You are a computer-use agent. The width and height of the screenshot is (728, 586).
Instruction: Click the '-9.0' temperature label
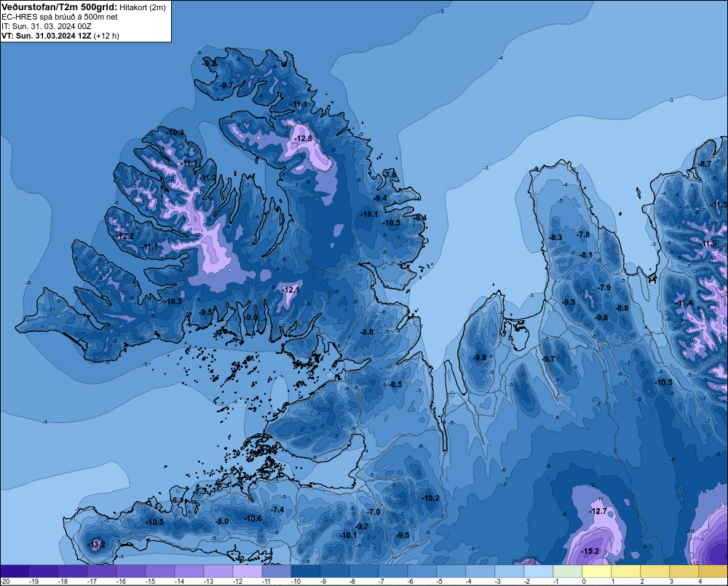pos(251,317)
